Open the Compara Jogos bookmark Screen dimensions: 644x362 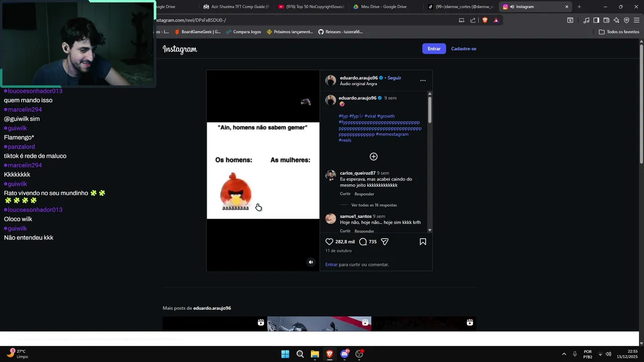tap(244, 32)
